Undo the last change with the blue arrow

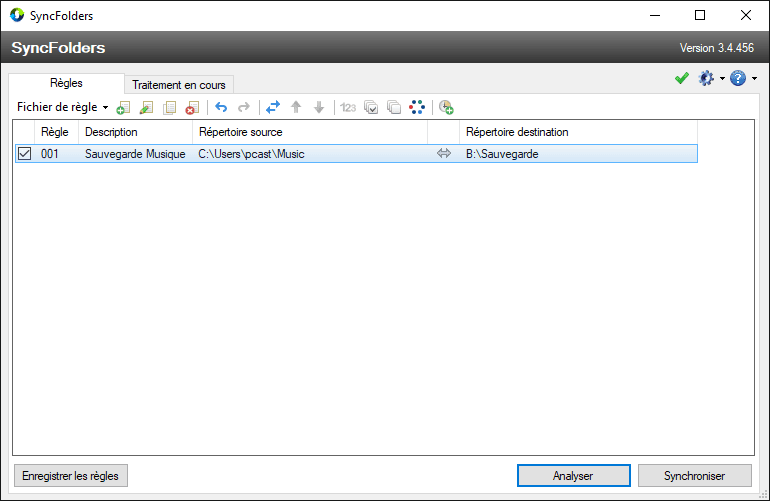[221, 107]
